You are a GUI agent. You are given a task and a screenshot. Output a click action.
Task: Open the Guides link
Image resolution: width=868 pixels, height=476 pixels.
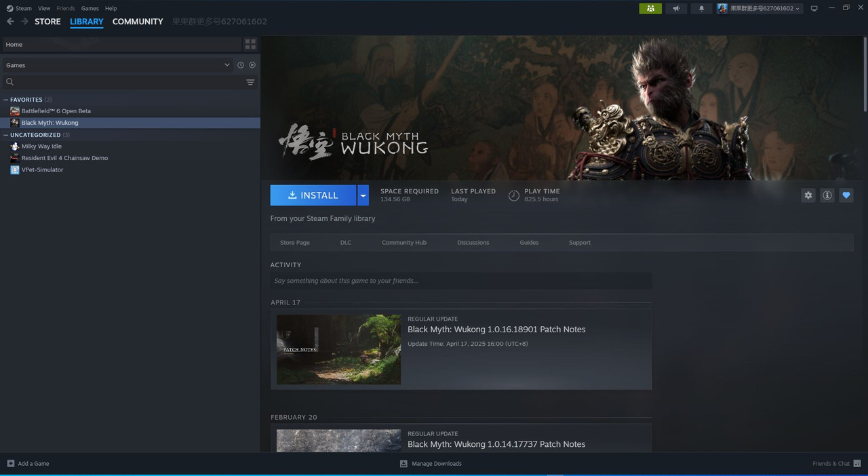[x=529, y=243]
